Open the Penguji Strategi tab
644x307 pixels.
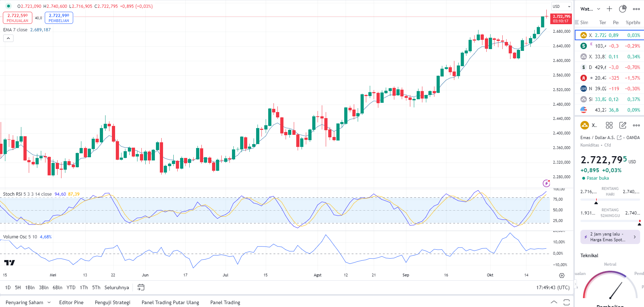[112, 302]
